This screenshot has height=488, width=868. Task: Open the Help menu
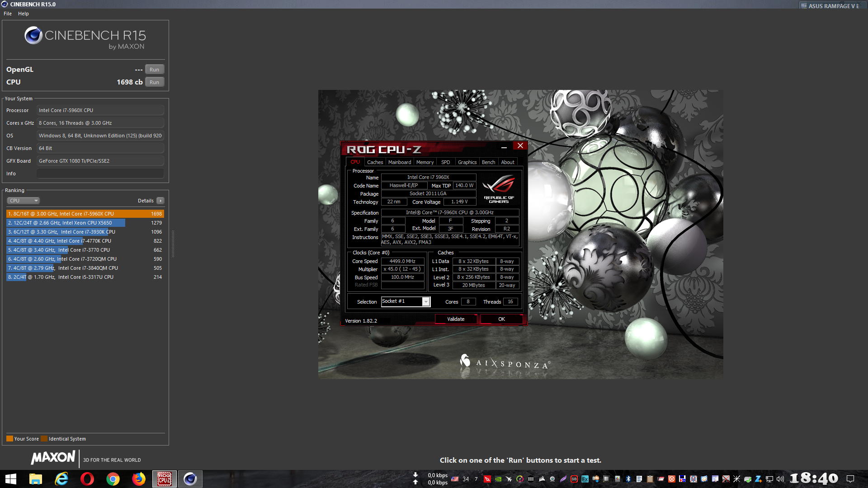(x=24, y=14)
